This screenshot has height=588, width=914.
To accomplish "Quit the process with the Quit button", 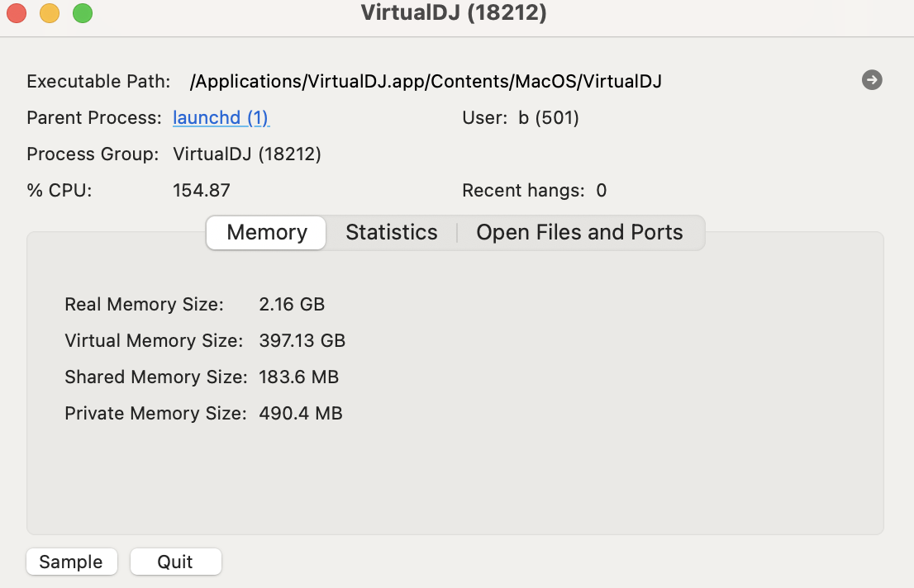I will click(x=175, y=562).
